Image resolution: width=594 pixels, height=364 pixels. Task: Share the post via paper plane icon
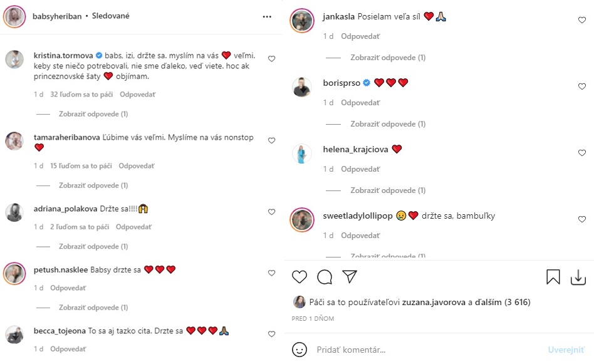[350, 277]
